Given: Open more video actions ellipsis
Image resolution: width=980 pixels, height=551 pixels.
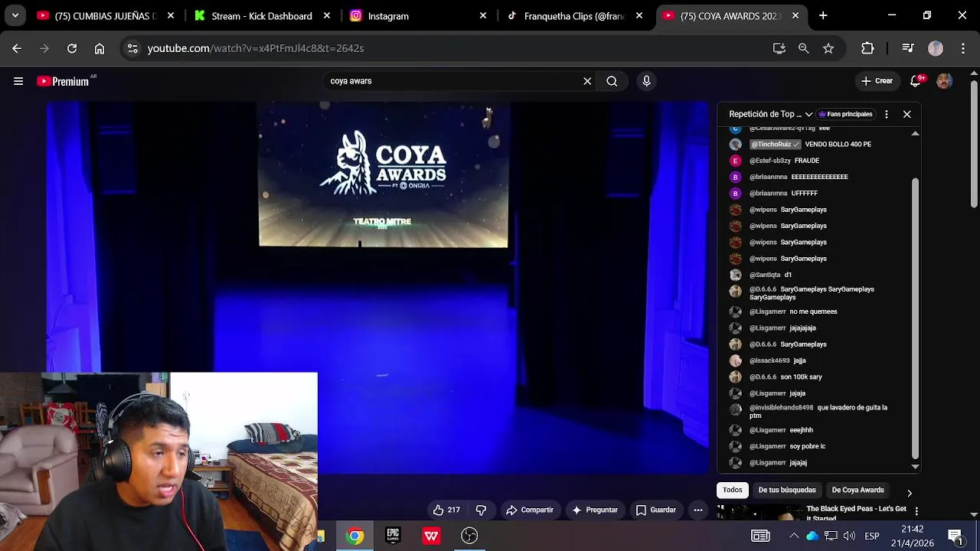Looking at the screenshot, I should point(698,510).
